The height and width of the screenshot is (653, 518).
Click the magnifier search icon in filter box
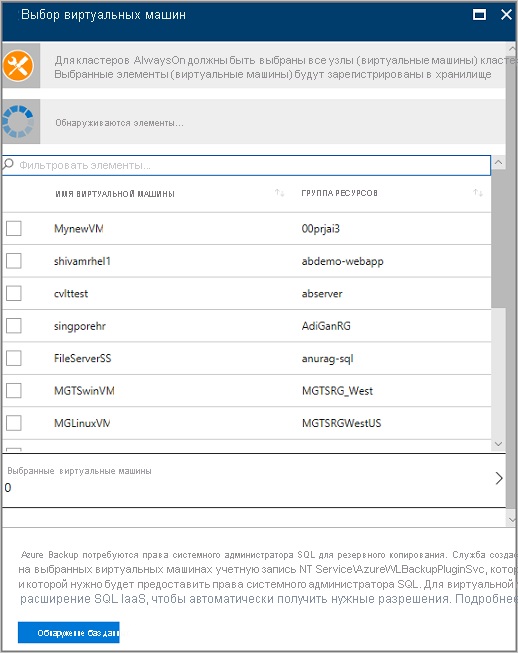8,164
